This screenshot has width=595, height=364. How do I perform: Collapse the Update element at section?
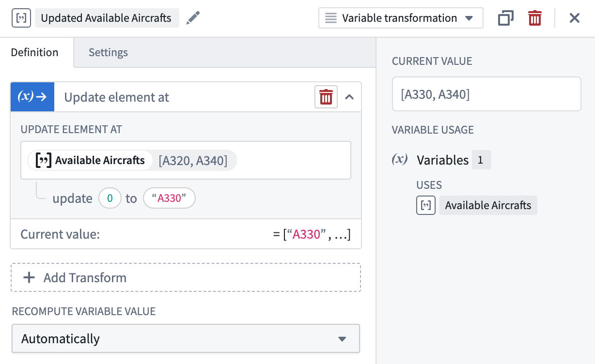coord(349,97)
